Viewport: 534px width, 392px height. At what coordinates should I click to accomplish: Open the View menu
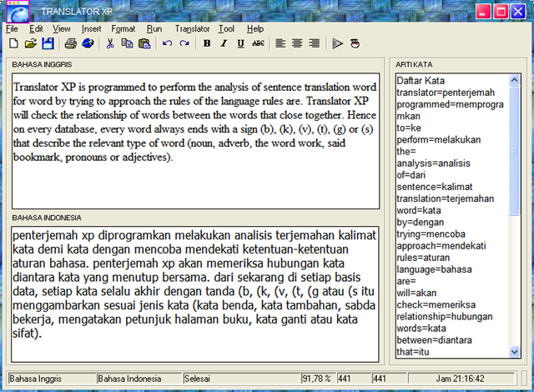61,29
